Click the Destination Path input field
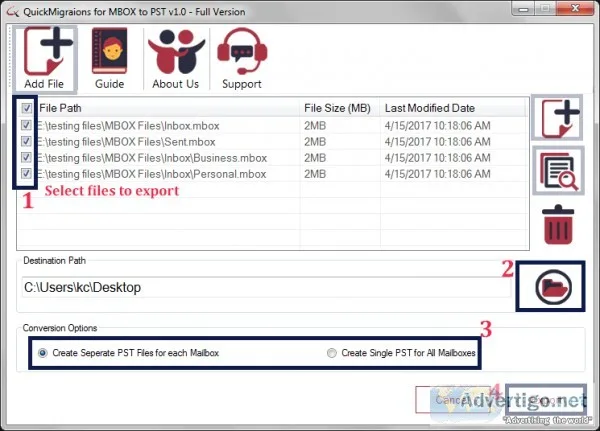This screenshot has height=431, width=600. click(x=266, y=287)
